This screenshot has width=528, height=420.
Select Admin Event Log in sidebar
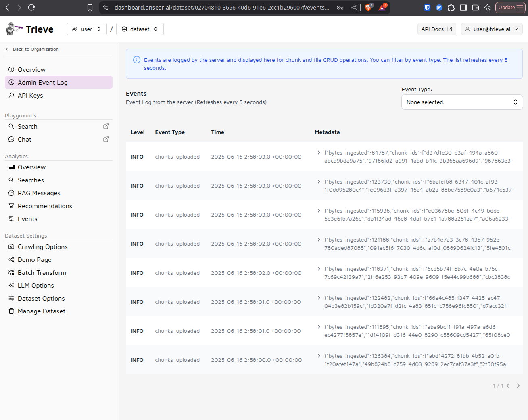pyautogui.click(x=58, y=82)
